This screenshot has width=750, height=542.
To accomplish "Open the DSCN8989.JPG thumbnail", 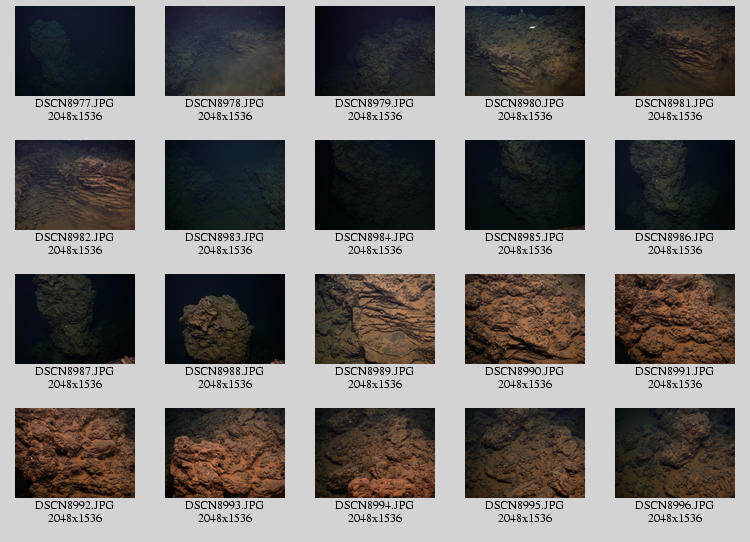I will point(375,319).
